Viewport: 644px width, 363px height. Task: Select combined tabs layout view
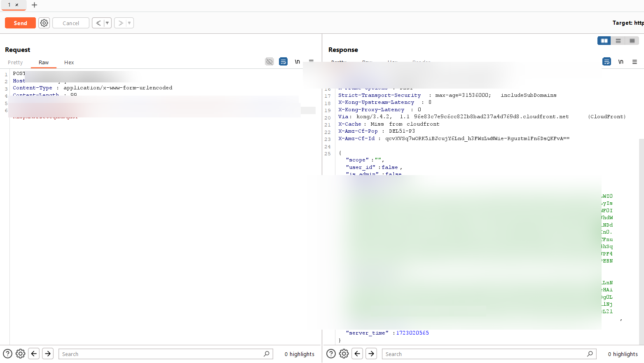click(632, 41)
